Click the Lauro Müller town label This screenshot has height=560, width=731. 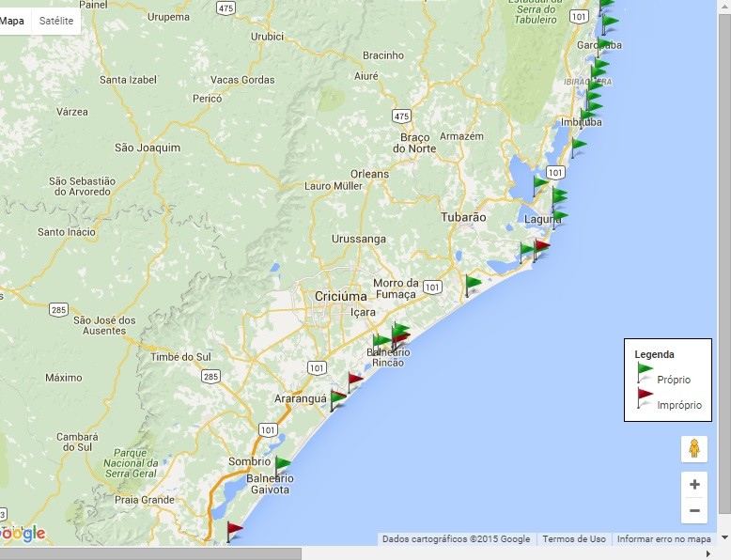click(334, 186)
